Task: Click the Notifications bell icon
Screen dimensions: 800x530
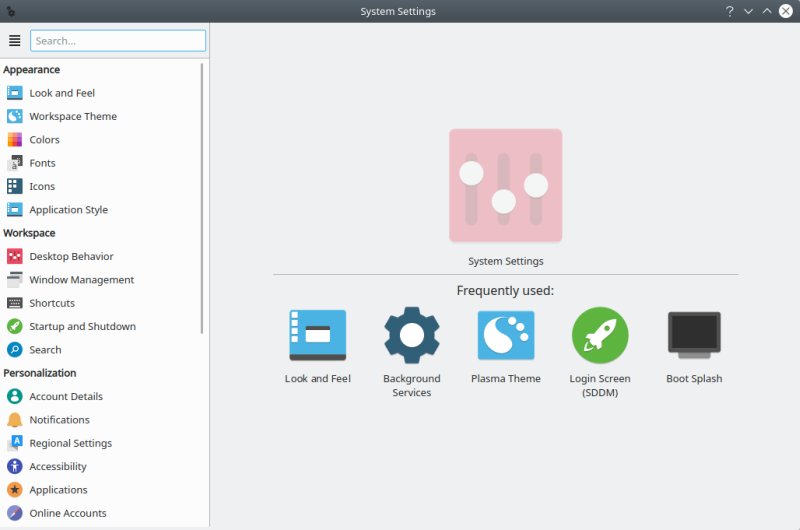Action: (14, 420)
